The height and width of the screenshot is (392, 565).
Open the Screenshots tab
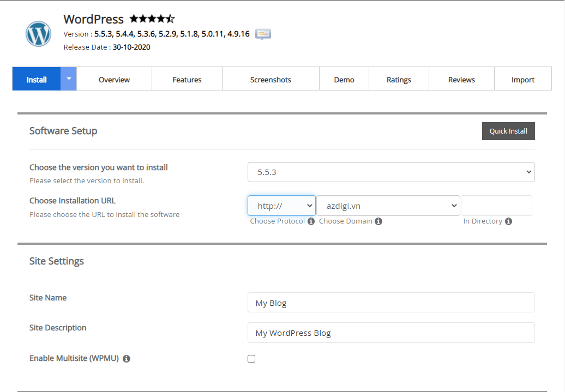pyautogui.click(x=271, y=80)
